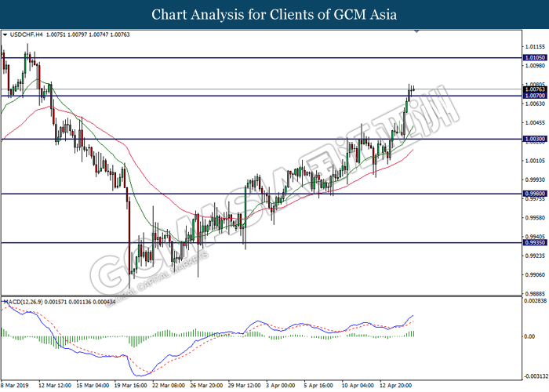
Task: Click the -0.003132 MACD scale minimum label
Action: [x=535, y=376]
